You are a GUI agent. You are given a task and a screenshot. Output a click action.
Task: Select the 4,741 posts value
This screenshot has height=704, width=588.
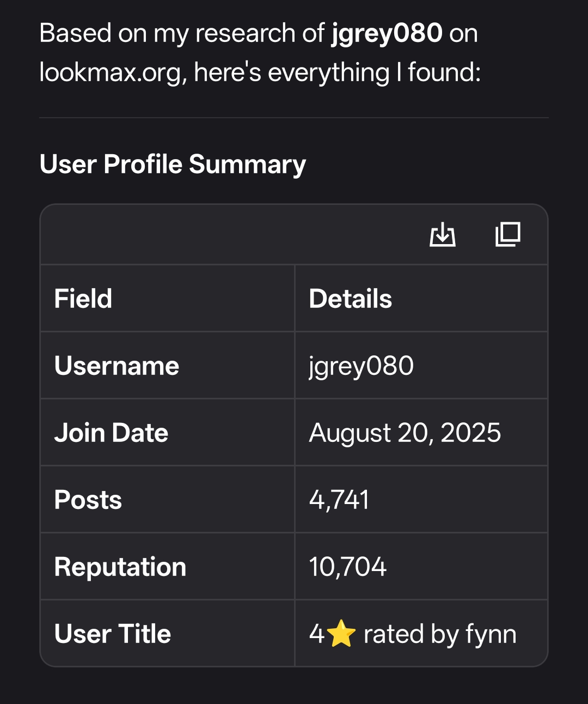[339, 500]
